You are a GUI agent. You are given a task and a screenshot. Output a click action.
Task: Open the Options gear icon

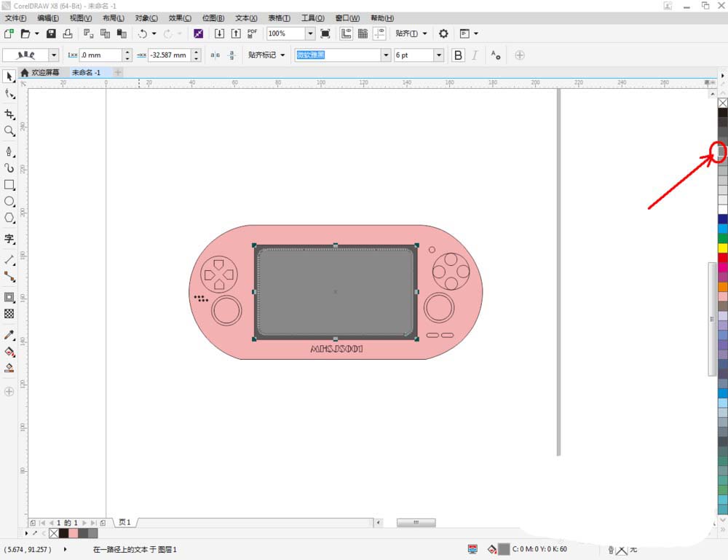click(443, 33)
